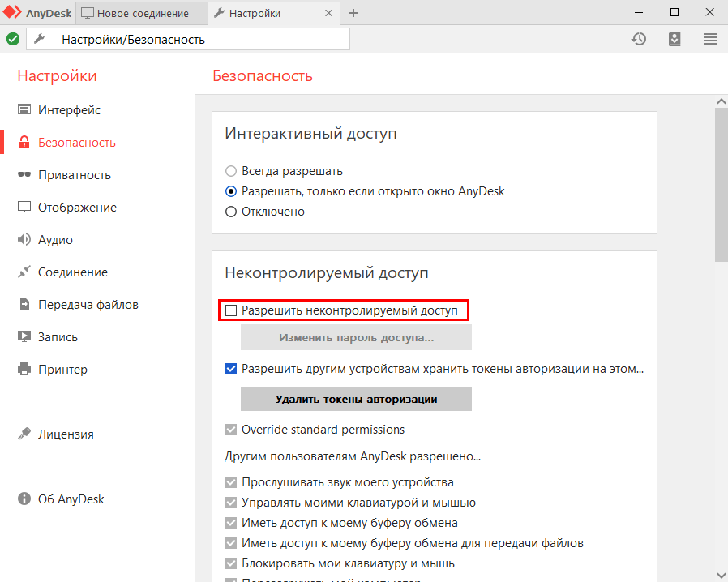Switch to the Новое соединение tab
Image resolution: width=728 pixels, height=582 pixels.
[x=141, y=13]
